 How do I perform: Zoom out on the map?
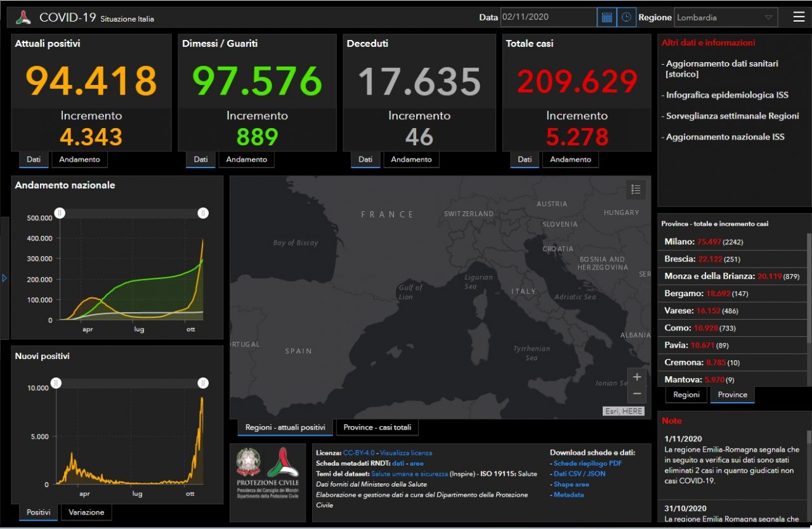tap(637, 394)
